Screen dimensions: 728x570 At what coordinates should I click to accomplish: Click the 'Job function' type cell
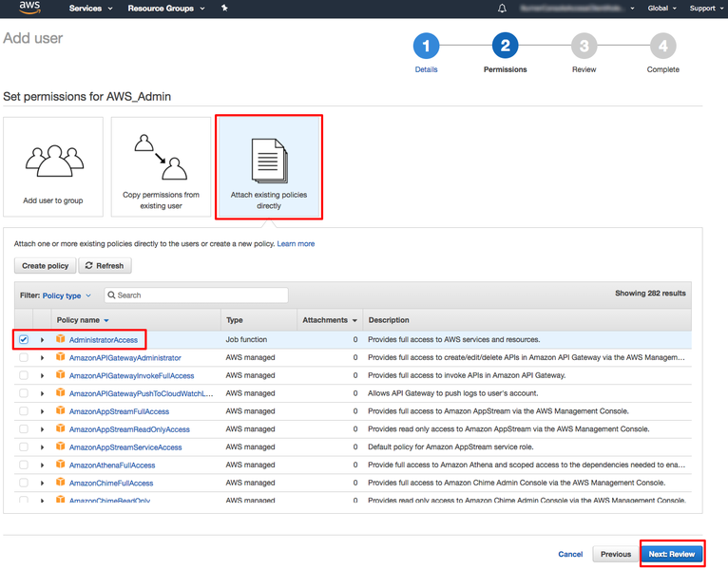(246, 340)
